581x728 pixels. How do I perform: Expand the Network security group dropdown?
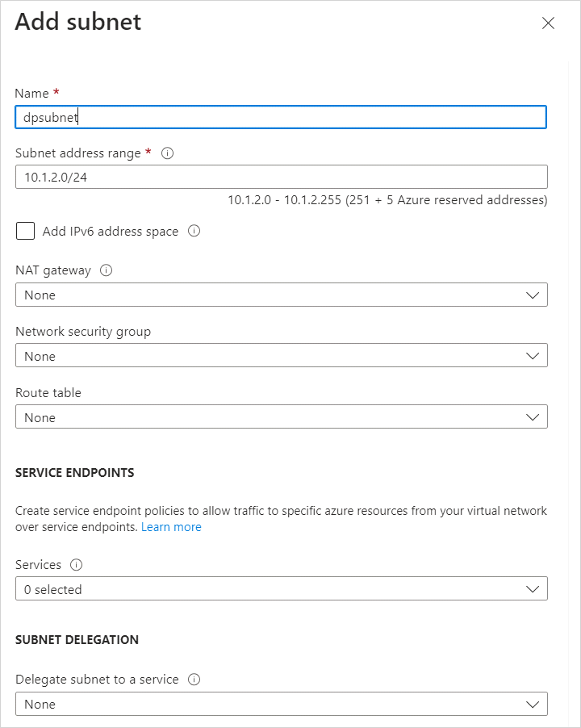(281, 356)
